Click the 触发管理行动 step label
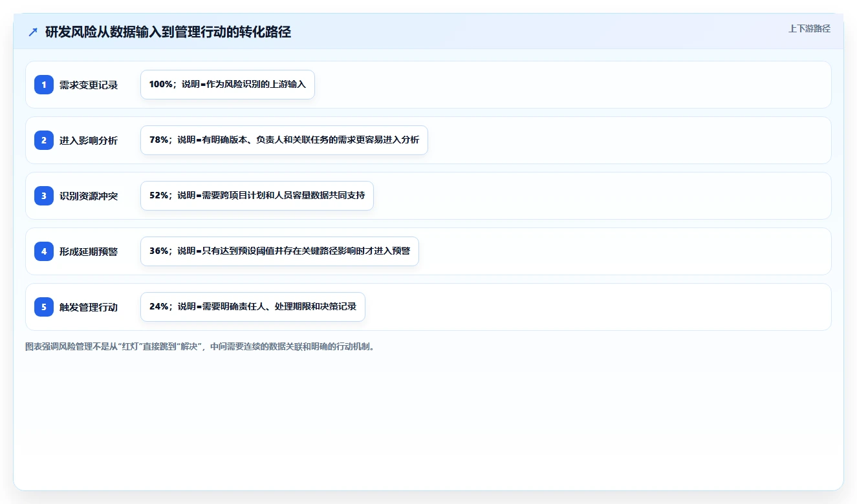Screen dimensions: 857x504 tap(89, 307)
